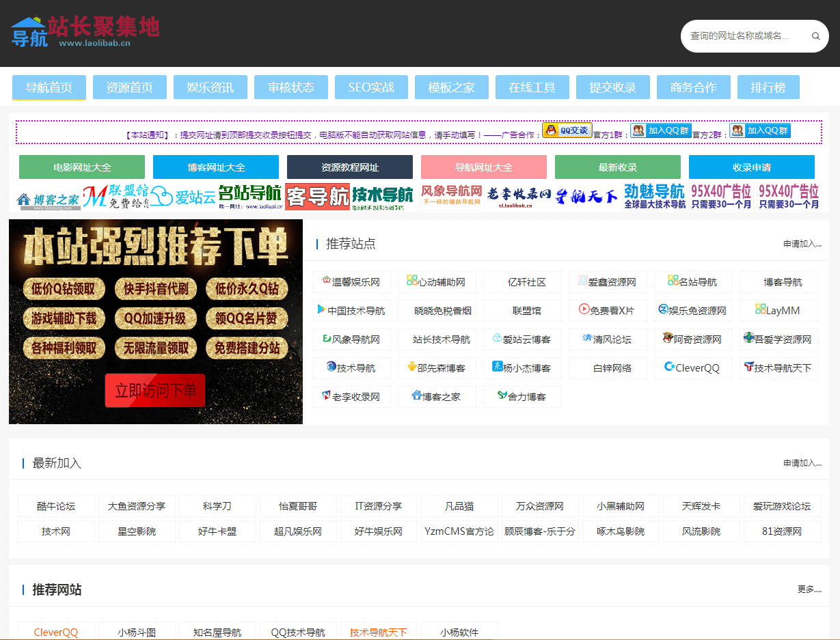Click the first 加入QQ群 badge
The width and height of the screenshot is (840, 640).
(x=660, y=130)
